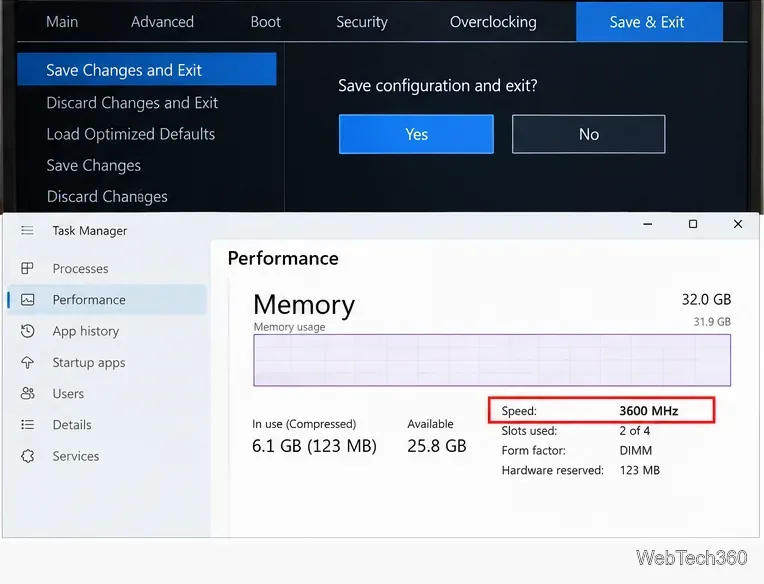Click the Memory usage caption
The height and width of the screenshot is (584, 764).
[x=289, y=327]
